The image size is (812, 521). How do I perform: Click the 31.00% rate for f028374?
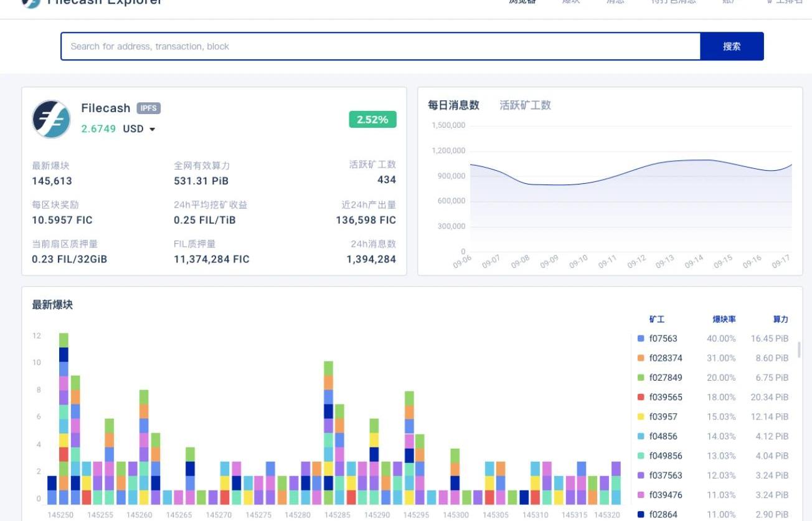pos(721,358)
